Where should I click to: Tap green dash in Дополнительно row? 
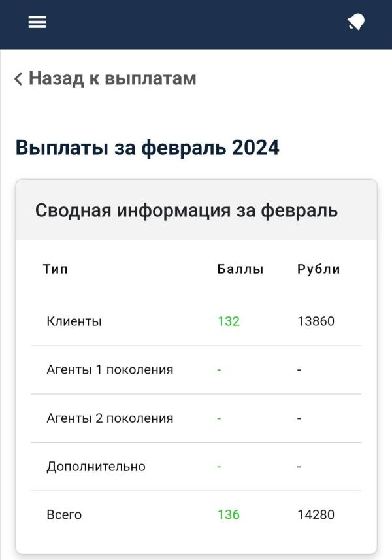click(220, 467)
